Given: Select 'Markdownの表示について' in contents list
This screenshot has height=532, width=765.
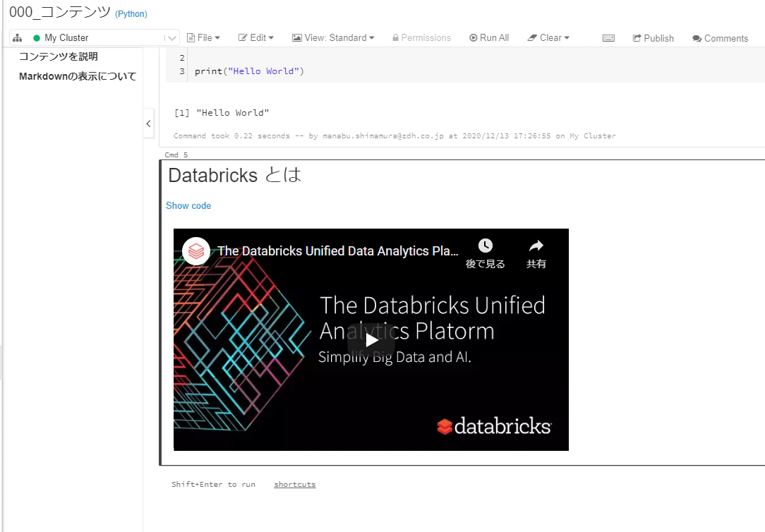Looking at the screenshot, I should tap(78, 76).
